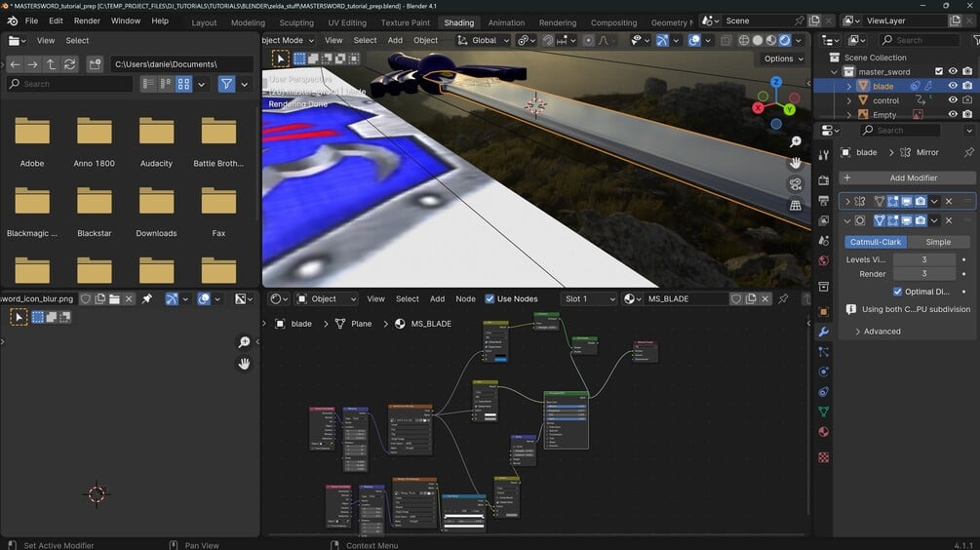
Task: Open the Tool properties tab
Action: coord(824,154)
